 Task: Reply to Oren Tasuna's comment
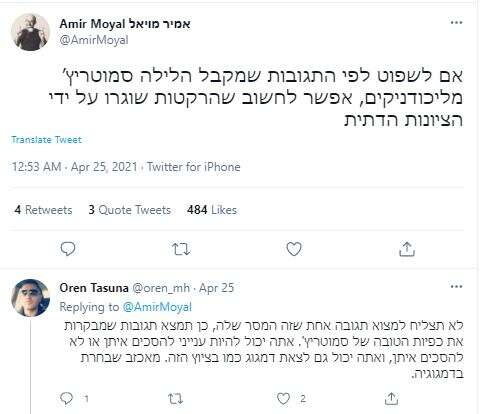pos(66,398)
